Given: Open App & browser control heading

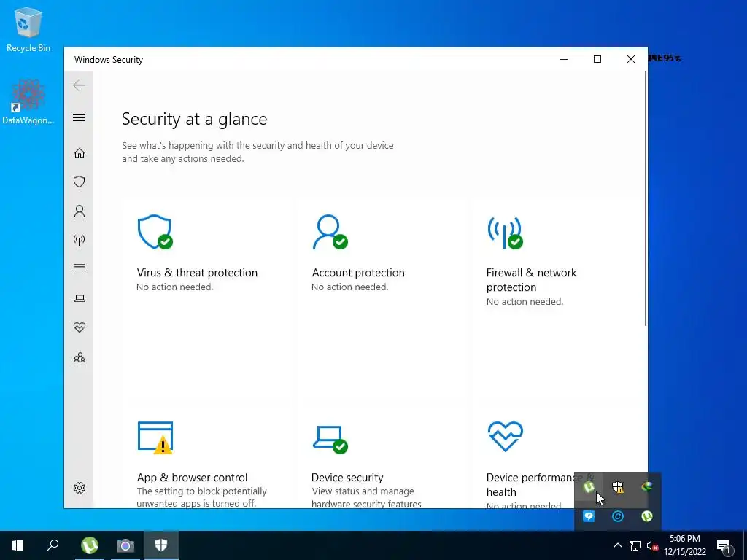Looking at the screenshot, I should click(x=192, y=477).
